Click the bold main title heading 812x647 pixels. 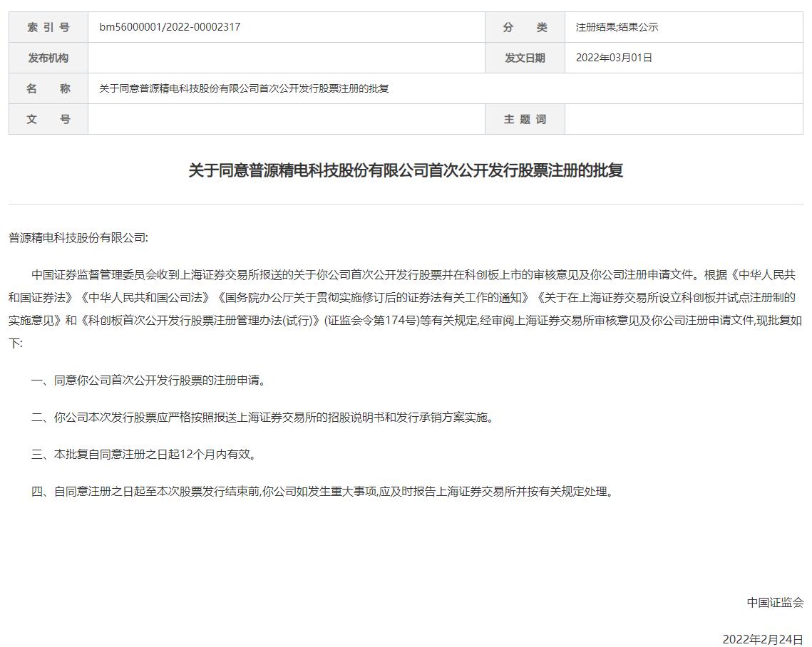(406, 170)
